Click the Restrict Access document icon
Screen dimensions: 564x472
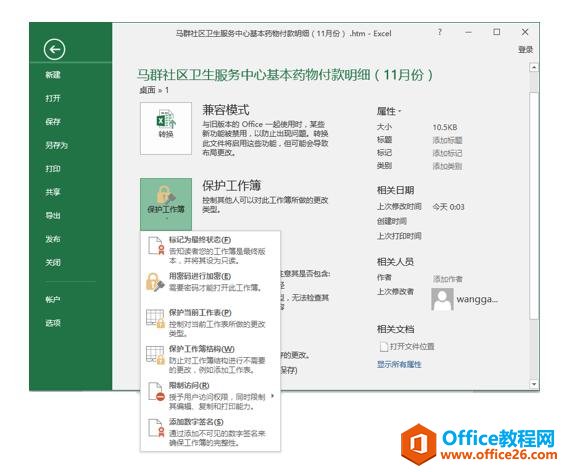tap(157, 392)
